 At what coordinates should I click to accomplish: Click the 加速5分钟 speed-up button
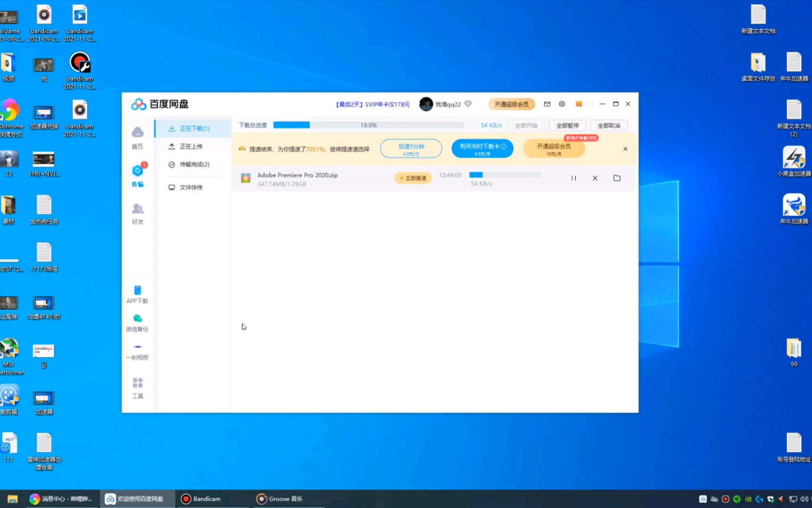pyautogui.click(x=411, y=149)
